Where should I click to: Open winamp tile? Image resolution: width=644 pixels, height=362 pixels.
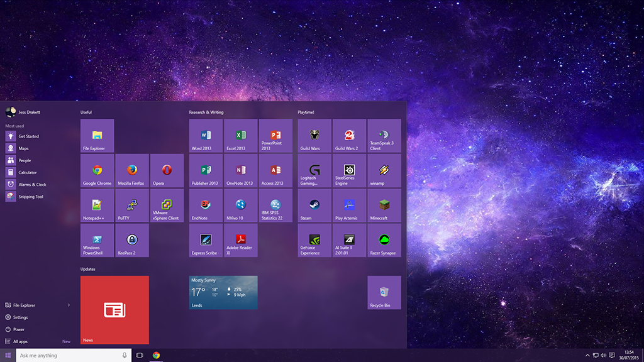pos(384,171)
